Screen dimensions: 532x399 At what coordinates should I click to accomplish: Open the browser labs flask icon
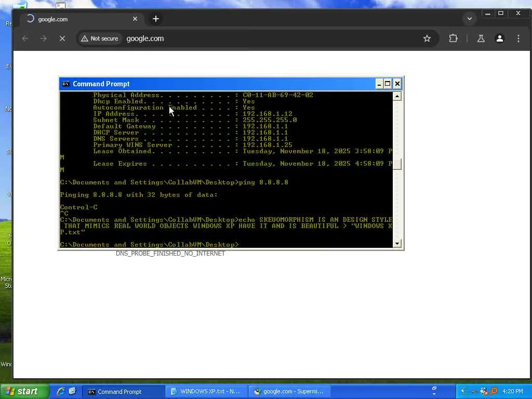click(481, 38)
